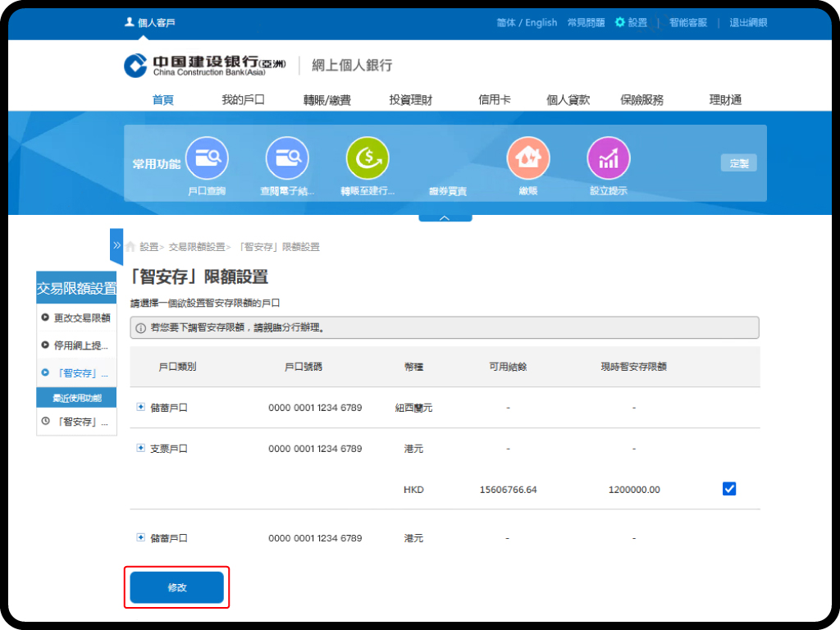The height and width of the screenshot is (630, 840).
Task: Expand the 港元 儲蓄戶口 row at bottom
Action: pos(141,537)
